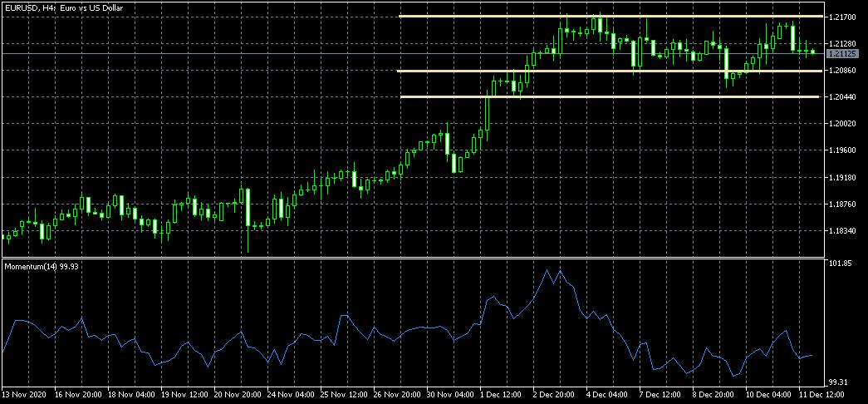Select the middle yellow horizontal line near 1.20860
The height and width of the screenshot is (404, 868).
point(609,71)
